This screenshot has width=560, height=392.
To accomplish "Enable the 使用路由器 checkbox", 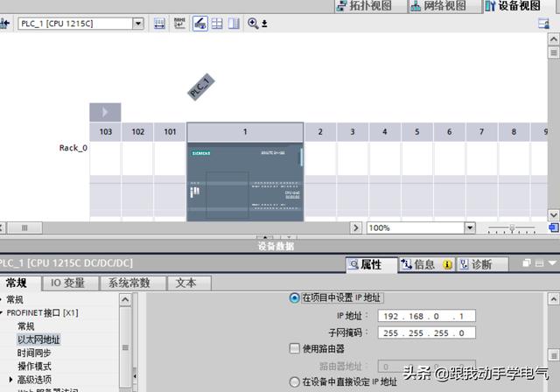I will coord(294,348).
